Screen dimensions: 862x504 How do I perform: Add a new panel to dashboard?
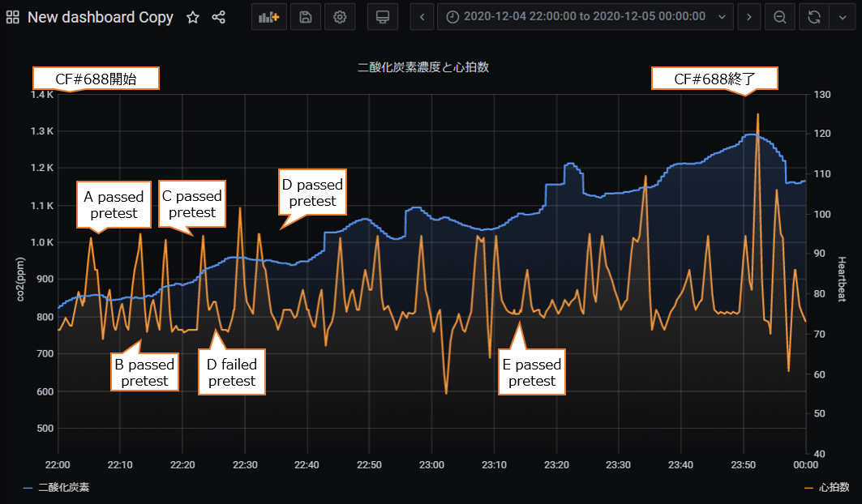point(269,17)
